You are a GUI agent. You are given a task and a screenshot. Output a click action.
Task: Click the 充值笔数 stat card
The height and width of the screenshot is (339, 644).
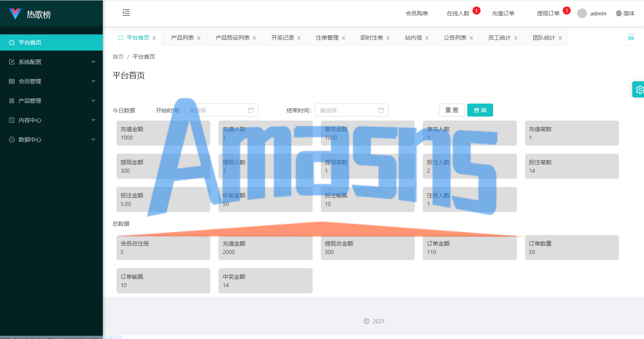[572, 133]
